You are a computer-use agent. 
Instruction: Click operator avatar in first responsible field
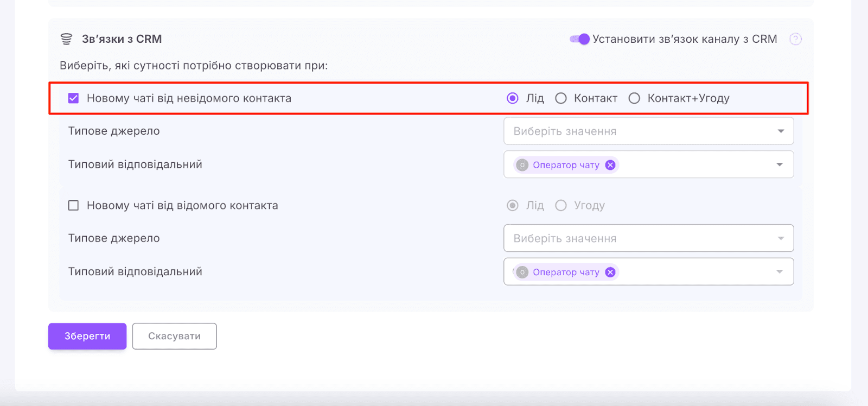[522, 165]
